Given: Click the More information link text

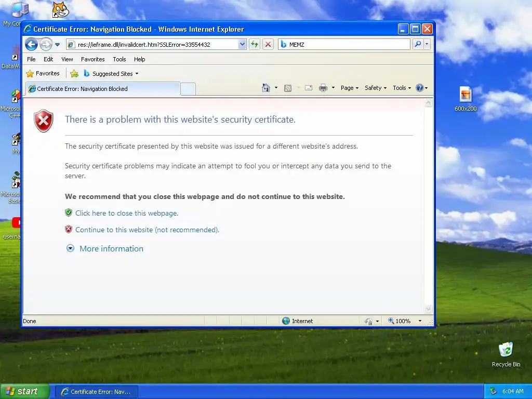Looking at the screenshot, I should pyautogui.click(x=111, y=249).
